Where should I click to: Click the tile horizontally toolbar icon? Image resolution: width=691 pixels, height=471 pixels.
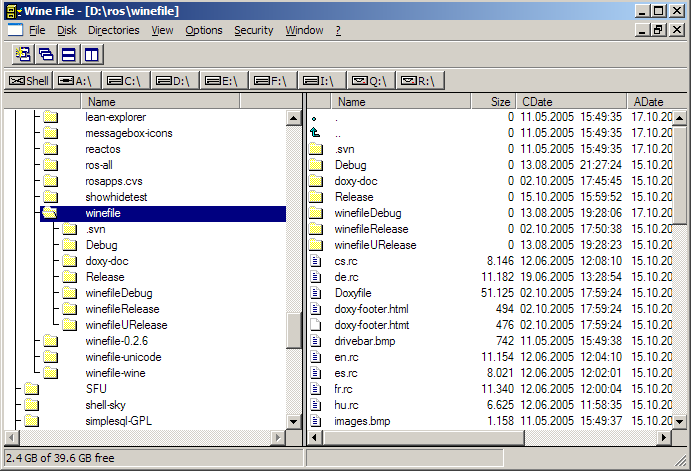click(69, 55)
